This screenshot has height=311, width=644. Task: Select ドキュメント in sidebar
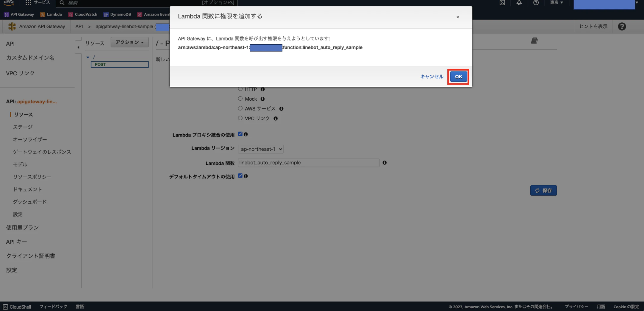point(27,189)
